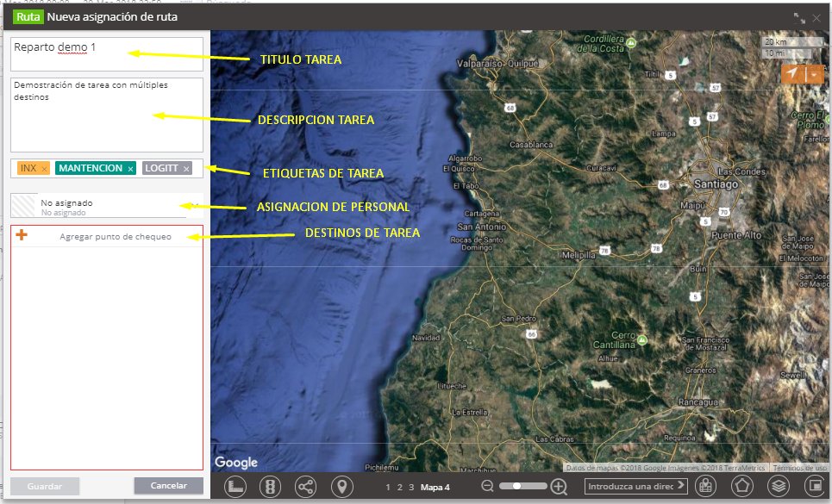Screen dimensions: 832x504
Task: Focus the task description text area
Action: point(107,115)
